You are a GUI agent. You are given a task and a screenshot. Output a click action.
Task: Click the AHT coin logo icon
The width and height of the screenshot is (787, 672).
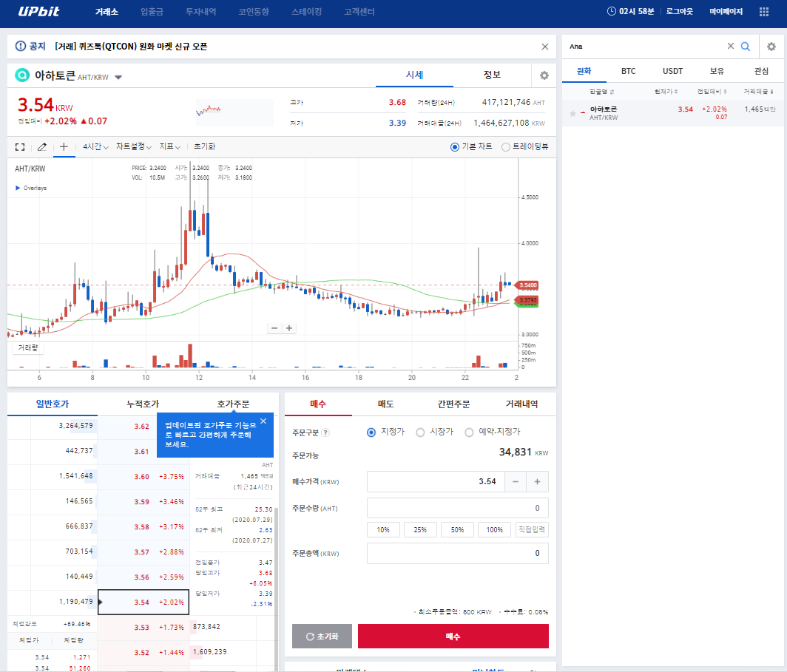(22, 75)
